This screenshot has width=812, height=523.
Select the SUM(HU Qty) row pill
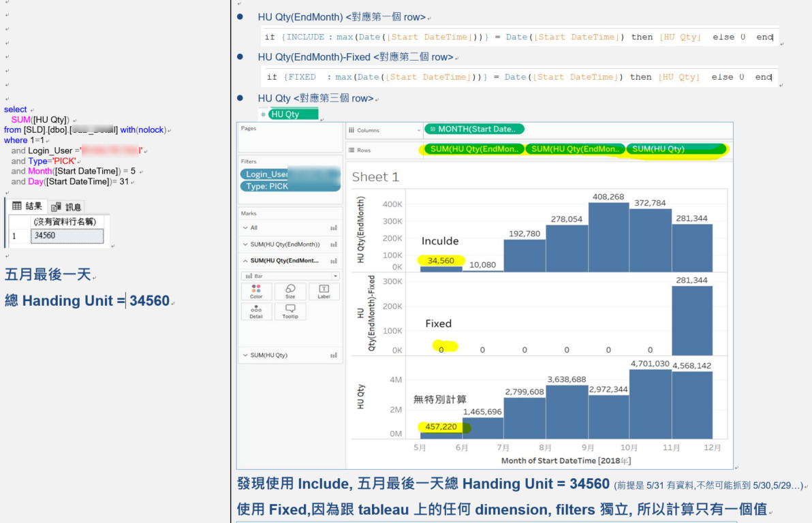coord(676,149)
